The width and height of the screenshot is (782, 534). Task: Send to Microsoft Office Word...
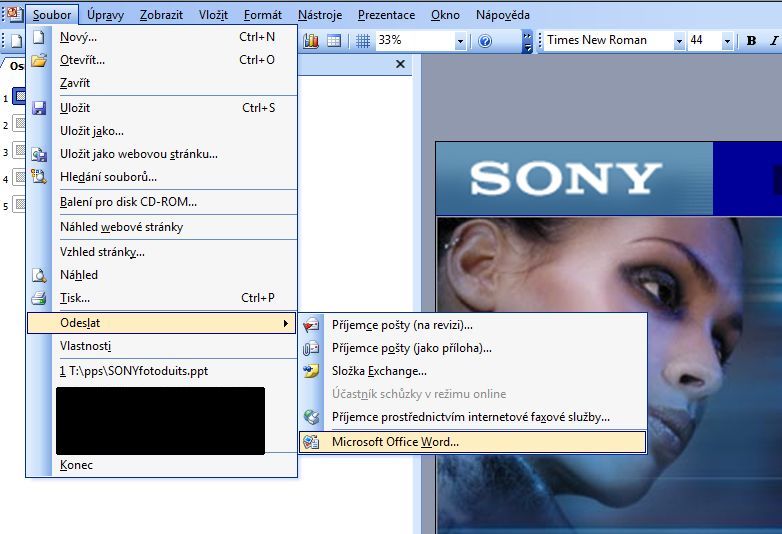[473, 442]
